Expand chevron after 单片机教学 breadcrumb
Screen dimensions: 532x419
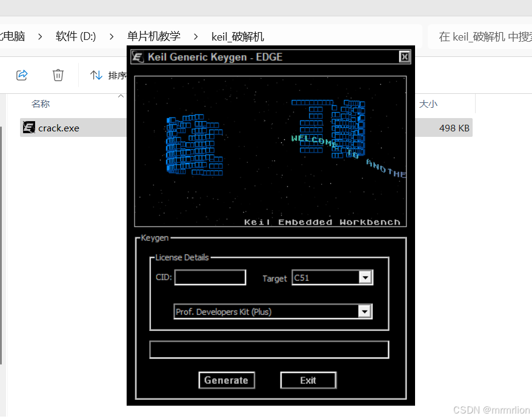click(196, 36)
